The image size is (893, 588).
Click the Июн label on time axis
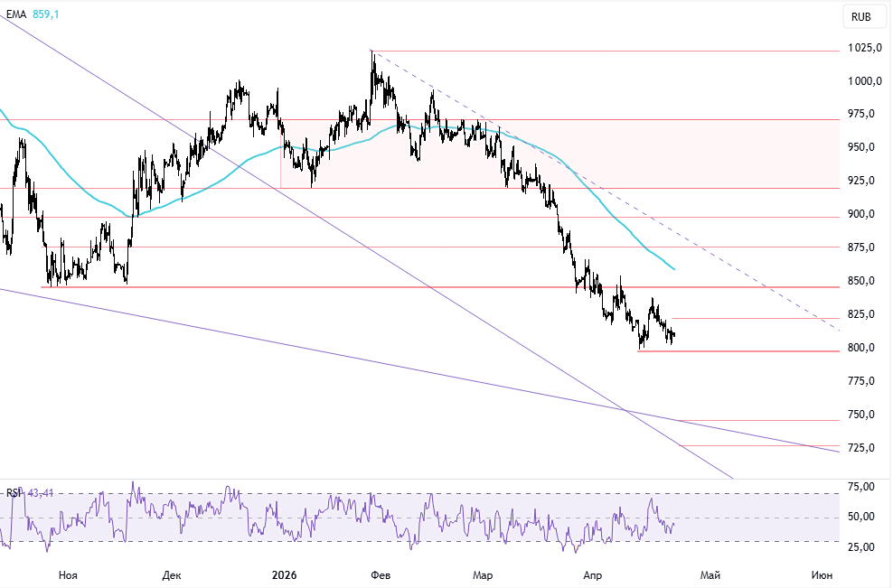click(822, 575)
